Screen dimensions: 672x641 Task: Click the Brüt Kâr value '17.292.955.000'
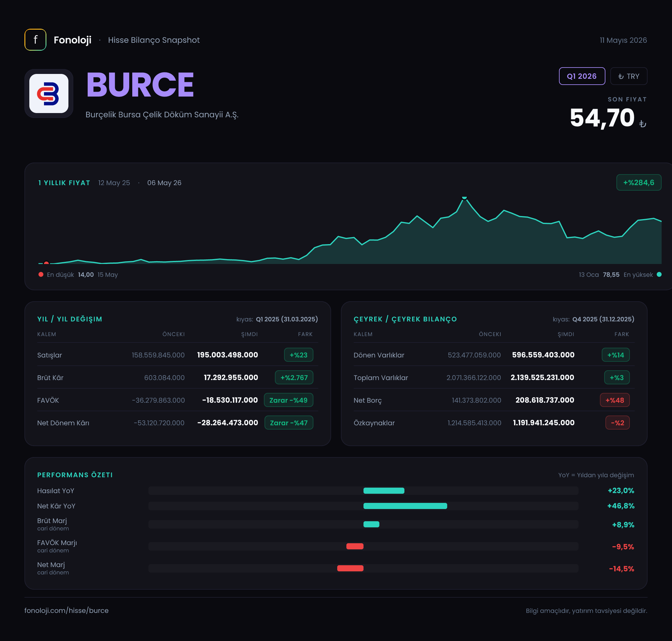231,377
